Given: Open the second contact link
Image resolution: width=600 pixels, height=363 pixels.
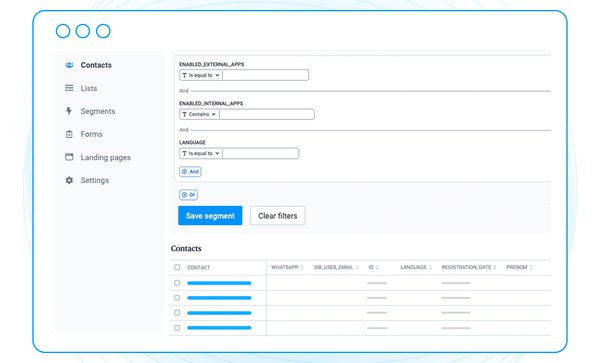Looking at the screenshot, I should pos(219,298).
